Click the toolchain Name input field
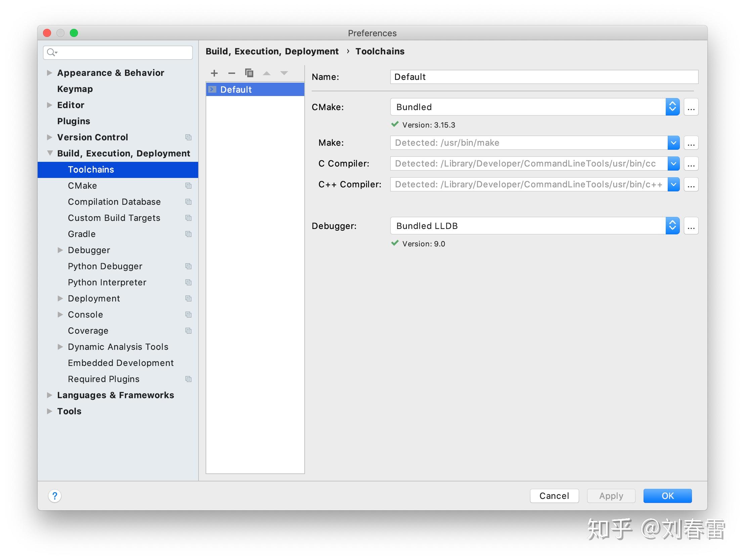Viewport: 745px width, 560px height. (544, 77)
